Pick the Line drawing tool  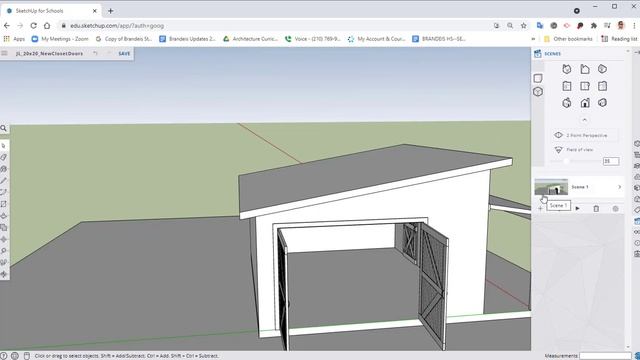[4, 180]
